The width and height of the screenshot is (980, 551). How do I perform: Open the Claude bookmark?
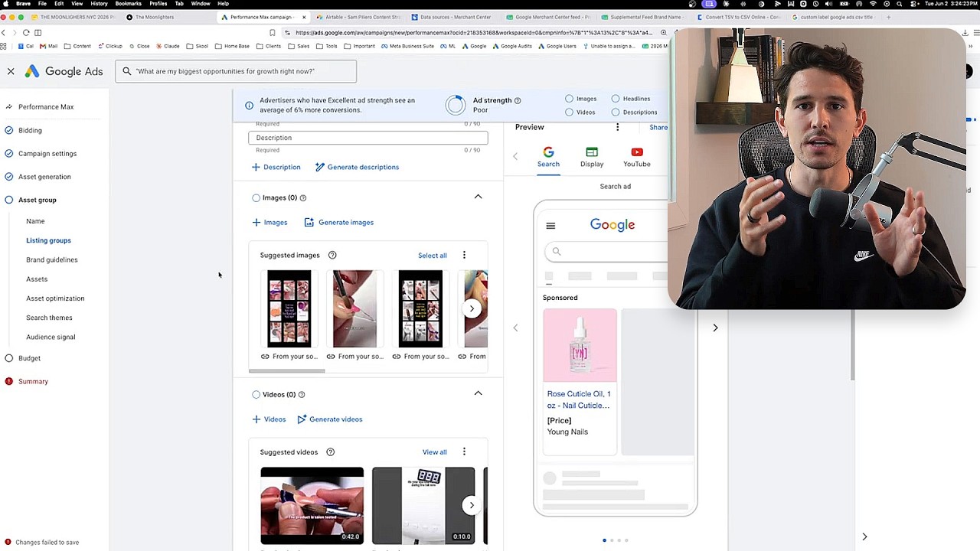(167, 46)
